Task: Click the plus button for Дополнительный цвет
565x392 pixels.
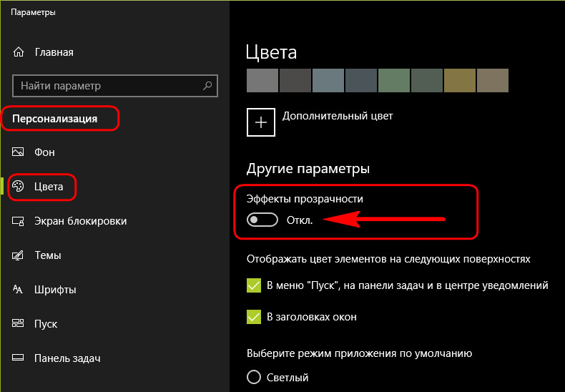Action: coord(261,122)
